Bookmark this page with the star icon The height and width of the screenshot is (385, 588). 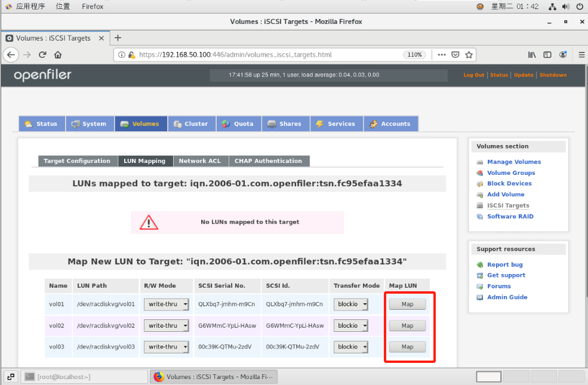[469, 55]
